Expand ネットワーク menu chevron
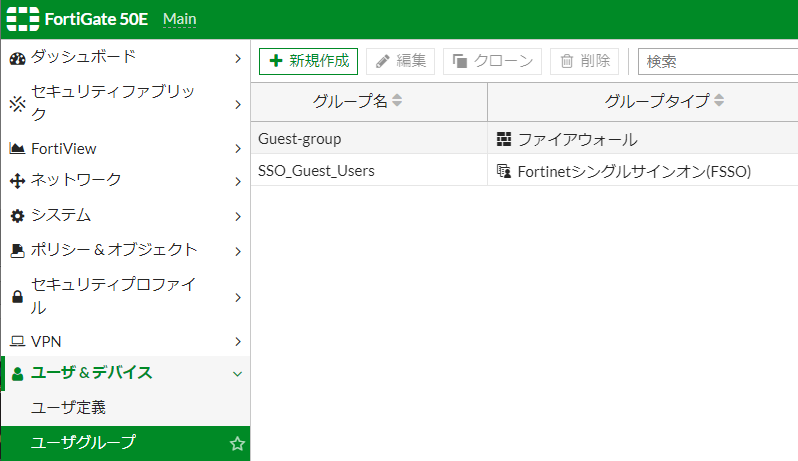The image size is (798, 461). 238,181
